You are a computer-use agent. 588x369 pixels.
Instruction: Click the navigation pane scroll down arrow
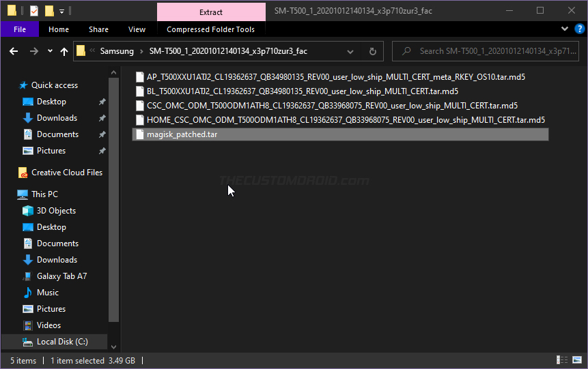coord(113,347)
